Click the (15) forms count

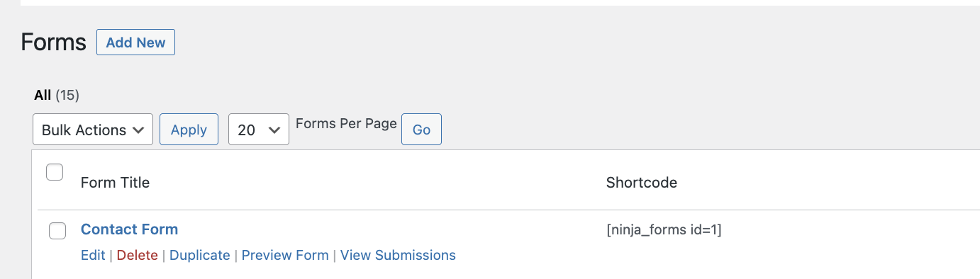click(67, 95)
